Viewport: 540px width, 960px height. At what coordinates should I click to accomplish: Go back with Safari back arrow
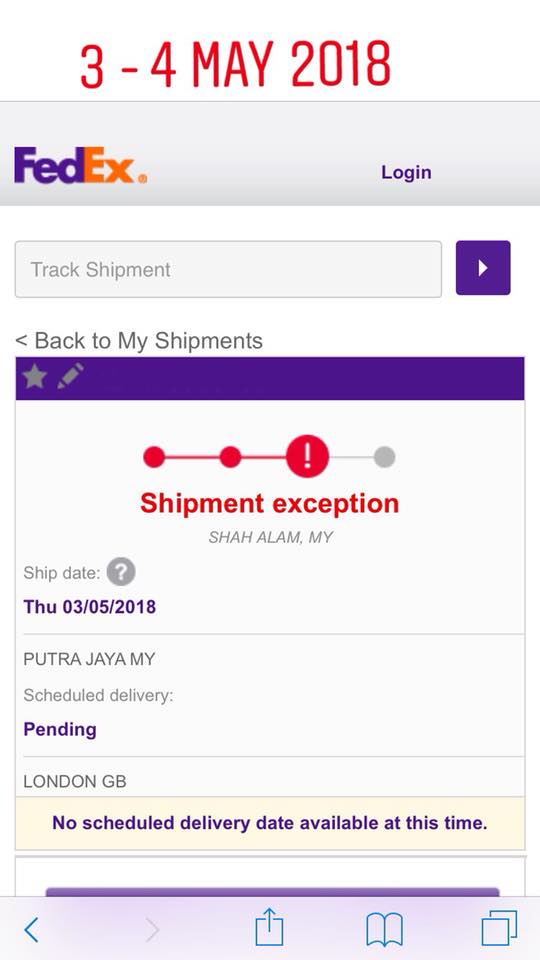tap(31, 930)
